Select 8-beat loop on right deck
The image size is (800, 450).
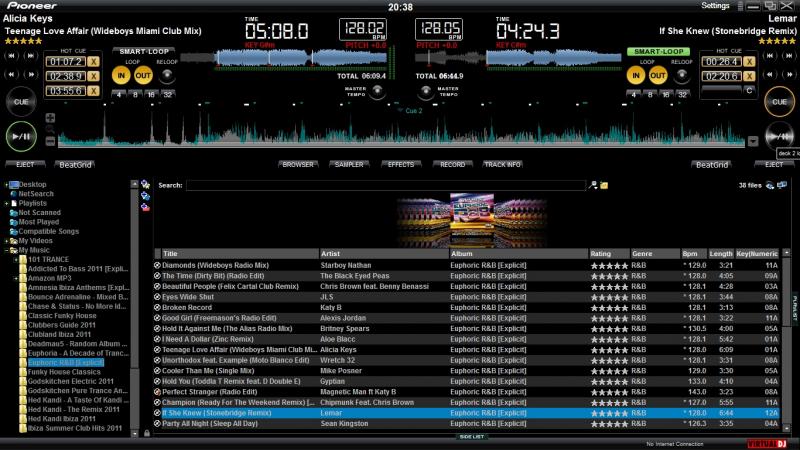tap(650, 94)
